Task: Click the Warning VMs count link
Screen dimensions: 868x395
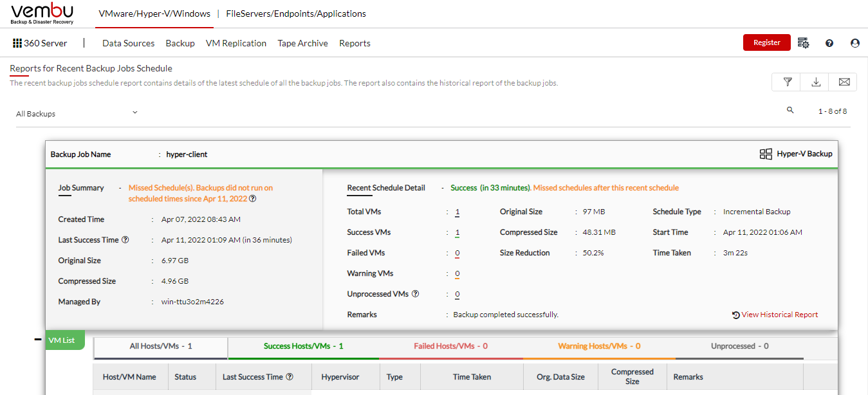Action: pos(457,274)
